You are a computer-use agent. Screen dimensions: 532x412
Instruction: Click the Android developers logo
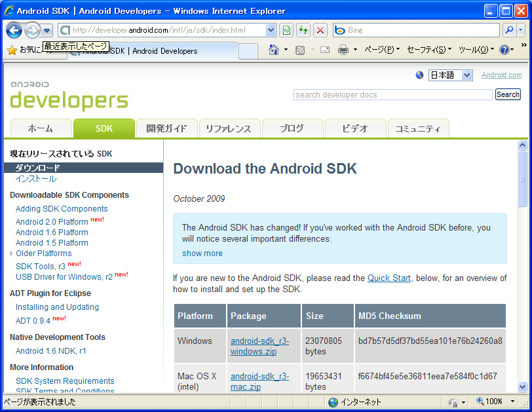[x=69, y=95]
